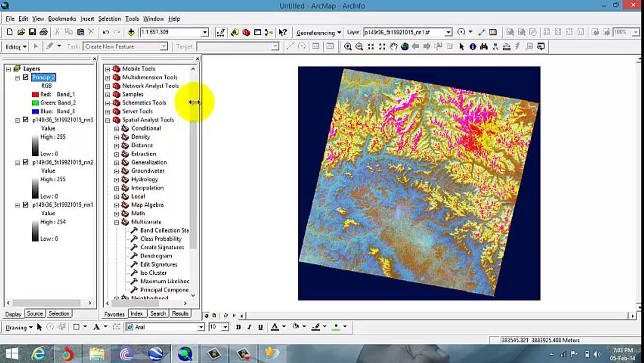Click the New Map File icon
This screenshot has width=644, height=363.
point(10,32)
